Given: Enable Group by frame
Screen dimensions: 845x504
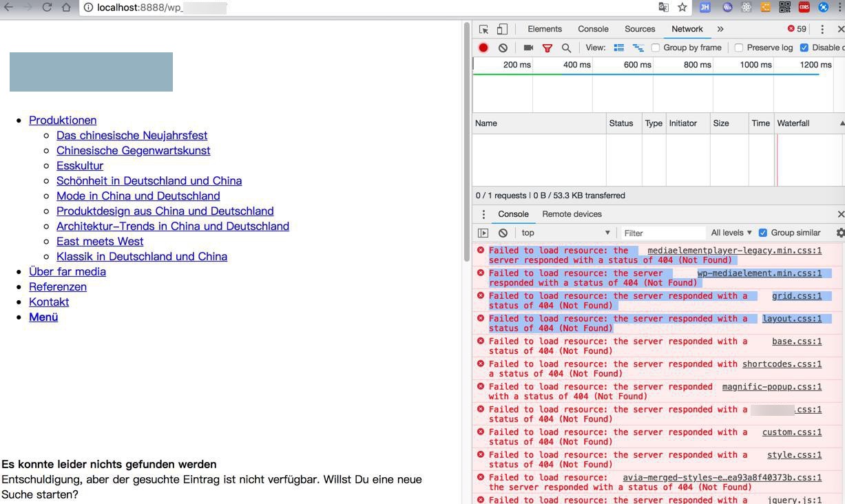Looking at the screenshot, I should click(x=656, y=48).
